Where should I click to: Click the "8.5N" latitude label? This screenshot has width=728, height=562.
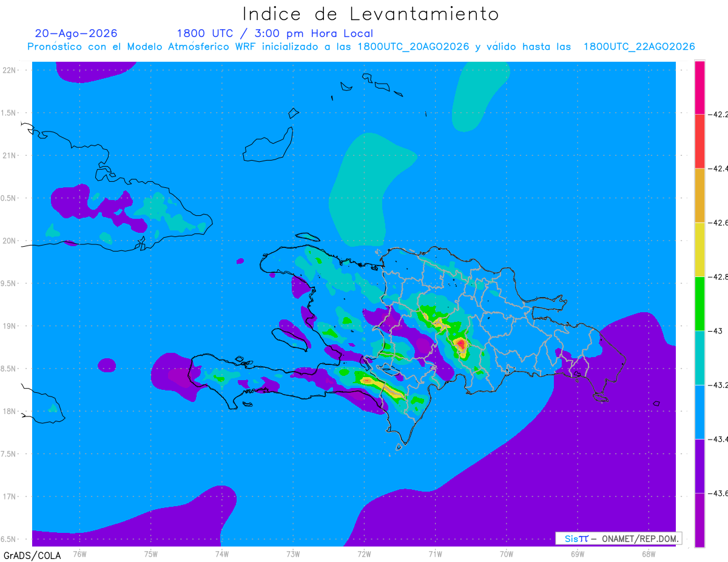click(8, 369)
